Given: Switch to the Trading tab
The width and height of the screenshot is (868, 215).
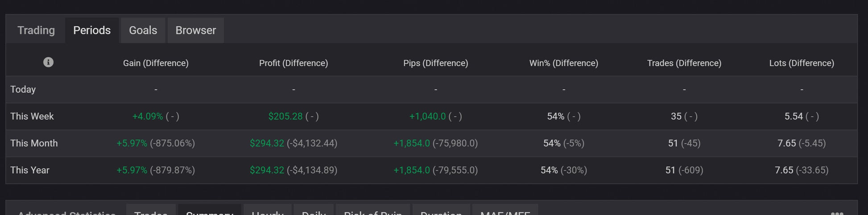Looking at the screenshot, I should click(36, 30).
